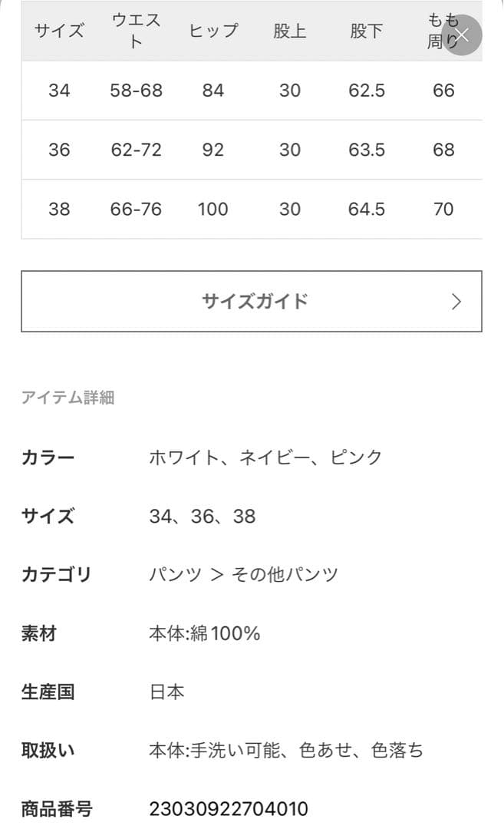Close the size chart overlay
Screen dimensions: 504x829
point(464,35)
